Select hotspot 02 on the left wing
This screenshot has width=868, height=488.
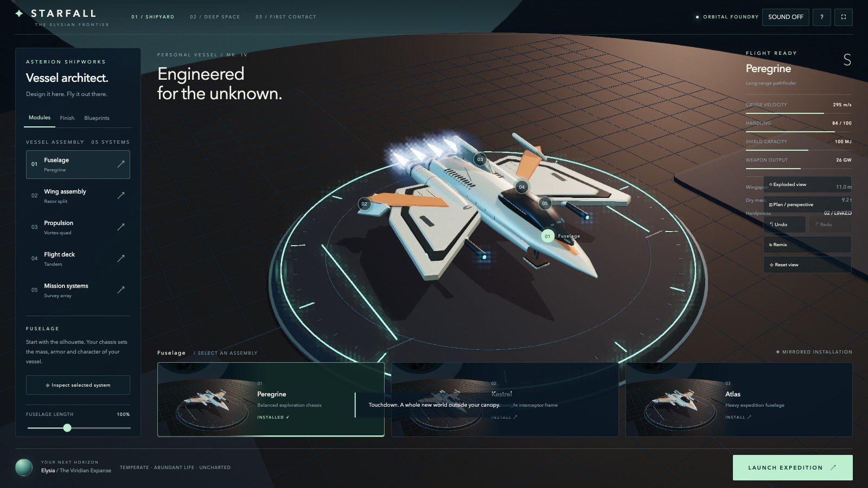364,204
